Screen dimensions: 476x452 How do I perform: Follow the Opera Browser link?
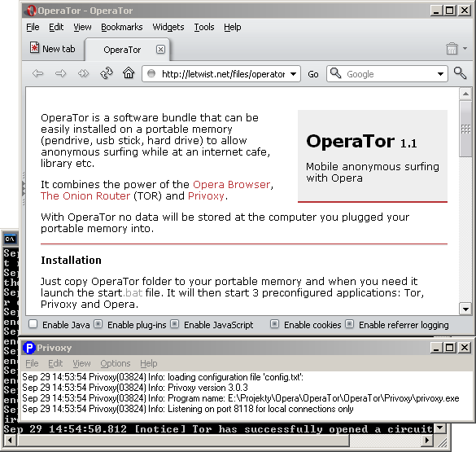tap(231, 184)
